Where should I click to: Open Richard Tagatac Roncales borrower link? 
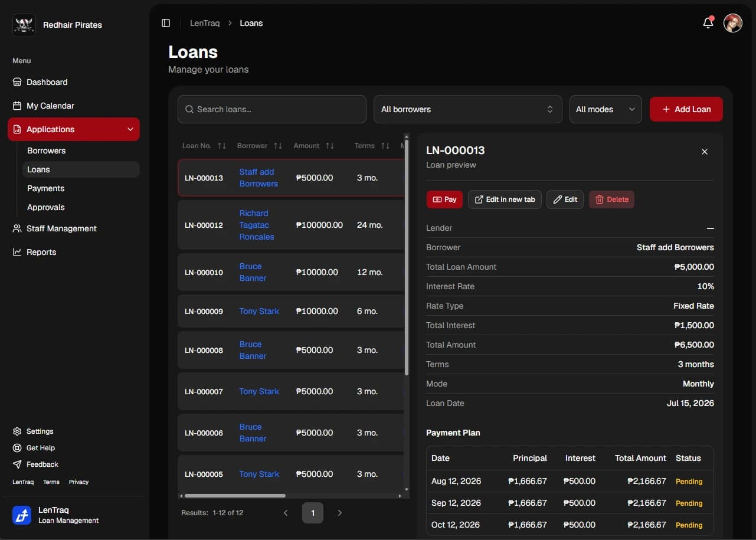pos(257,225)
